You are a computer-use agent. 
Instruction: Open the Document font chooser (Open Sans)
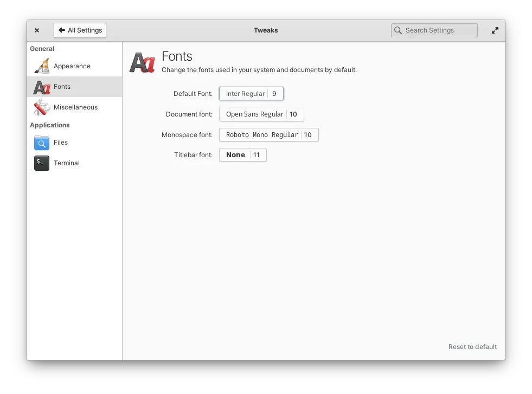(261, 114)
